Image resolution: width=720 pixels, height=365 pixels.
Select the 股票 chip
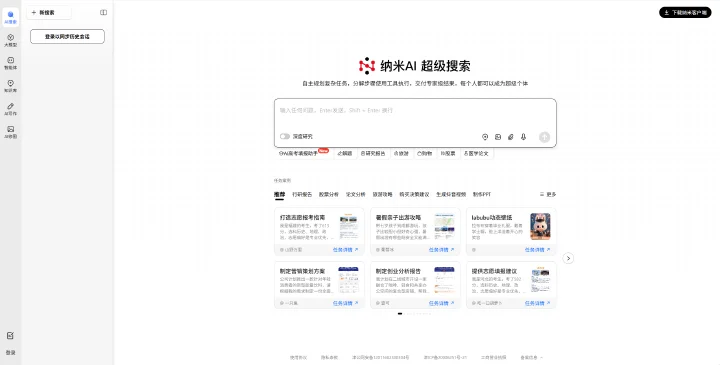click(x=448, y=153)
